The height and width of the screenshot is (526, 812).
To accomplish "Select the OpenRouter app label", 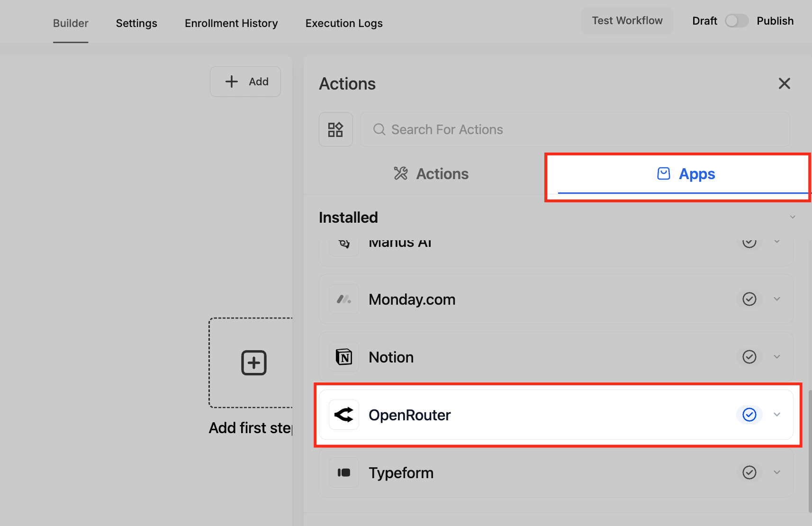I will pos(410,415).
